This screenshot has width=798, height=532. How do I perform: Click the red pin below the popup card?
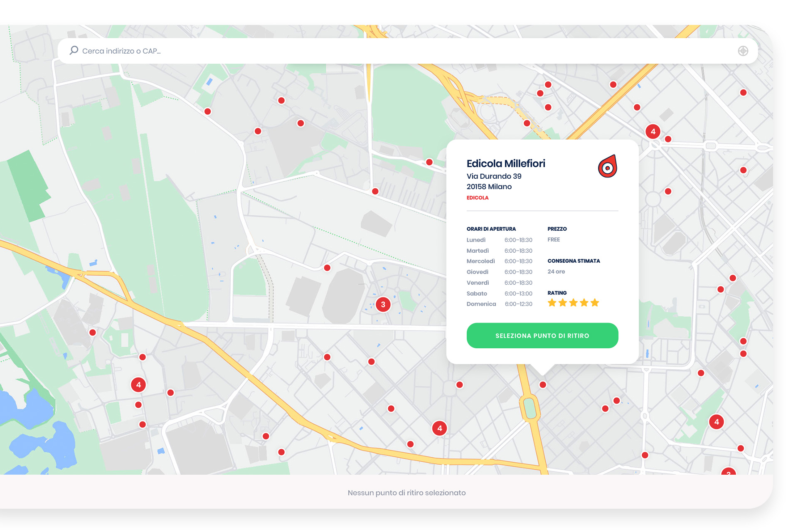(542, 385)
